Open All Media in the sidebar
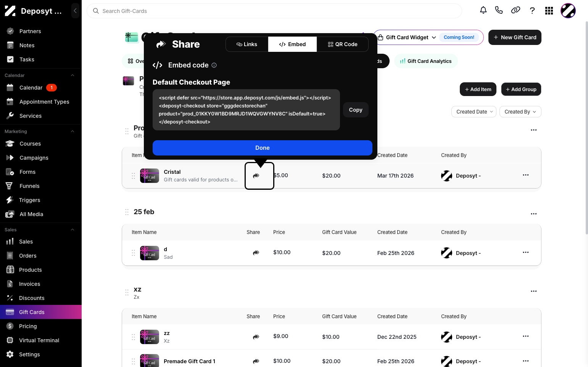 click(41, 214)
